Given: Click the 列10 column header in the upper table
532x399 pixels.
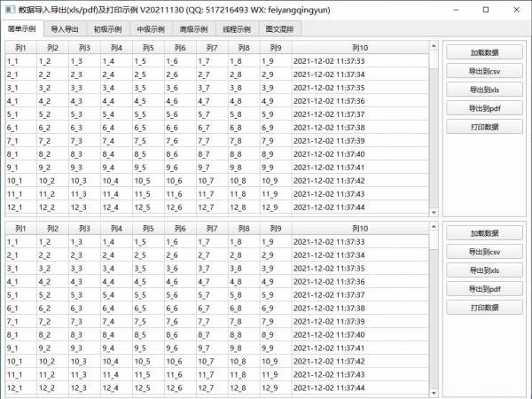Looking at the screenshot, I should pos(359,48).
